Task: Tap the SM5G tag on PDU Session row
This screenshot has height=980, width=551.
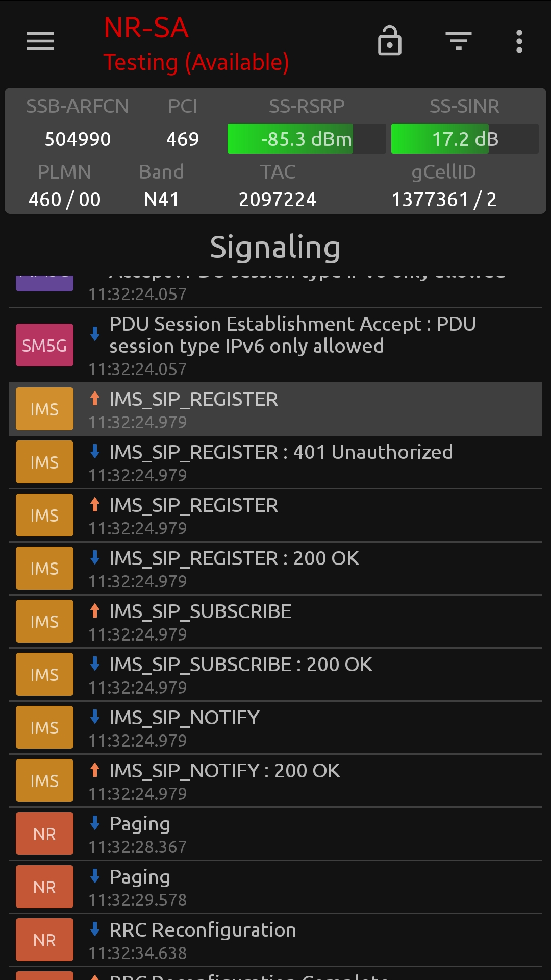Action: click(44, 346)
